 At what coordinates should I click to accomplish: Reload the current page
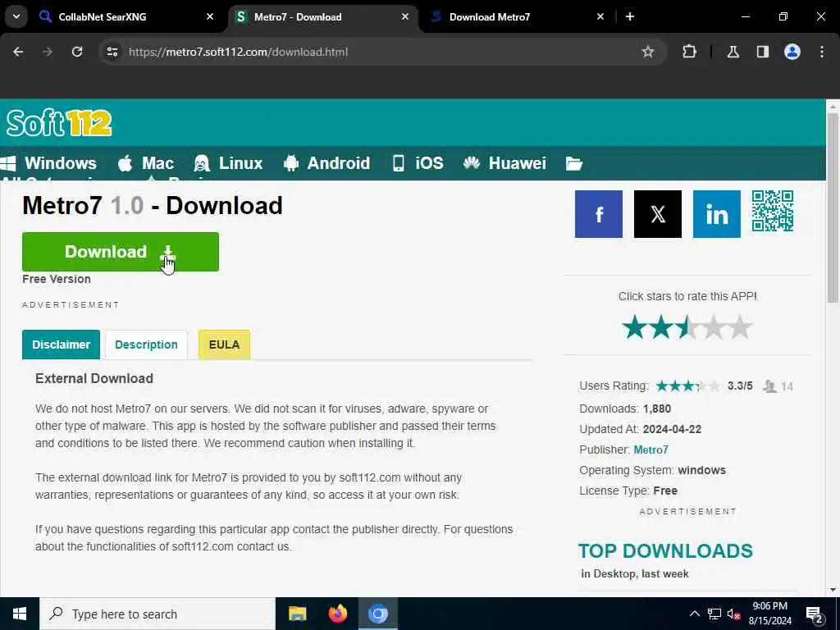77,52
